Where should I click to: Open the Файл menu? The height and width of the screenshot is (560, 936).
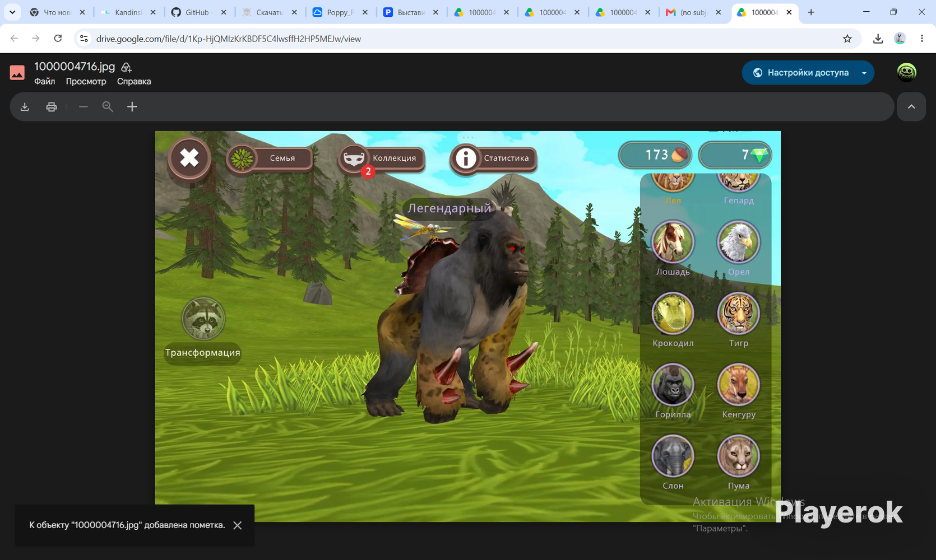point(44,81)
